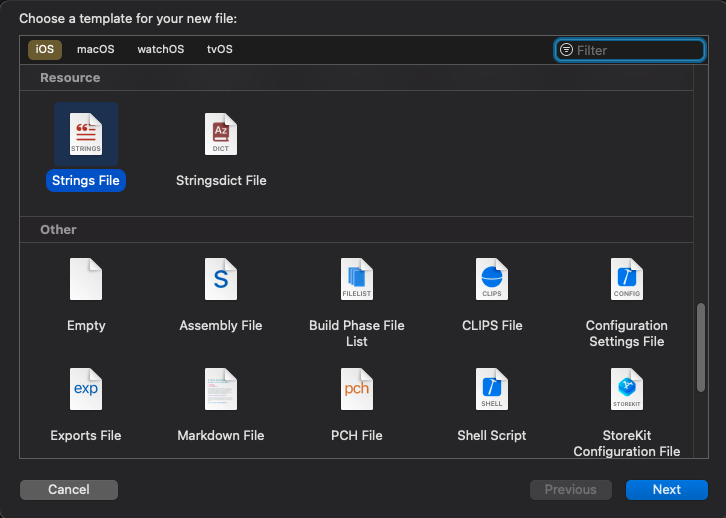The height and width of the screenshot is (518, 726).
Task: Select the Strings File template icon
Action: (x=86, y=133)
